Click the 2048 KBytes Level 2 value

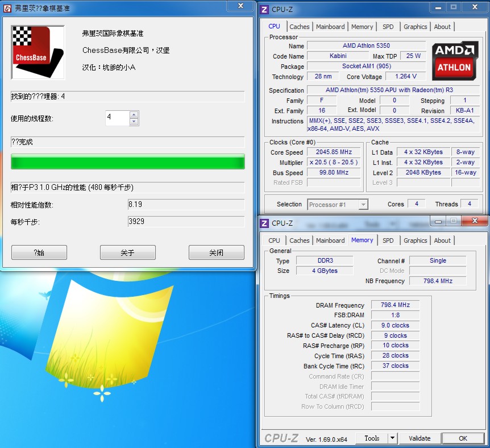[423, 173]
